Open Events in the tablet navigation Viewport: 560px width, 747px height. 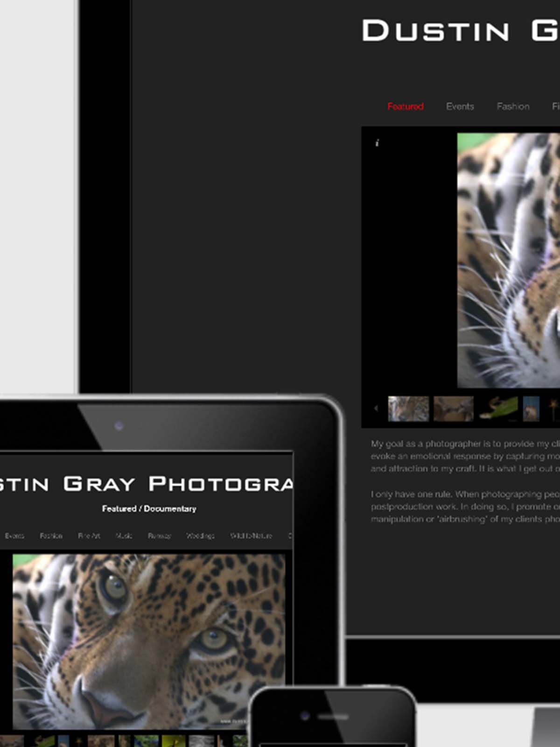tap(14, 536)
